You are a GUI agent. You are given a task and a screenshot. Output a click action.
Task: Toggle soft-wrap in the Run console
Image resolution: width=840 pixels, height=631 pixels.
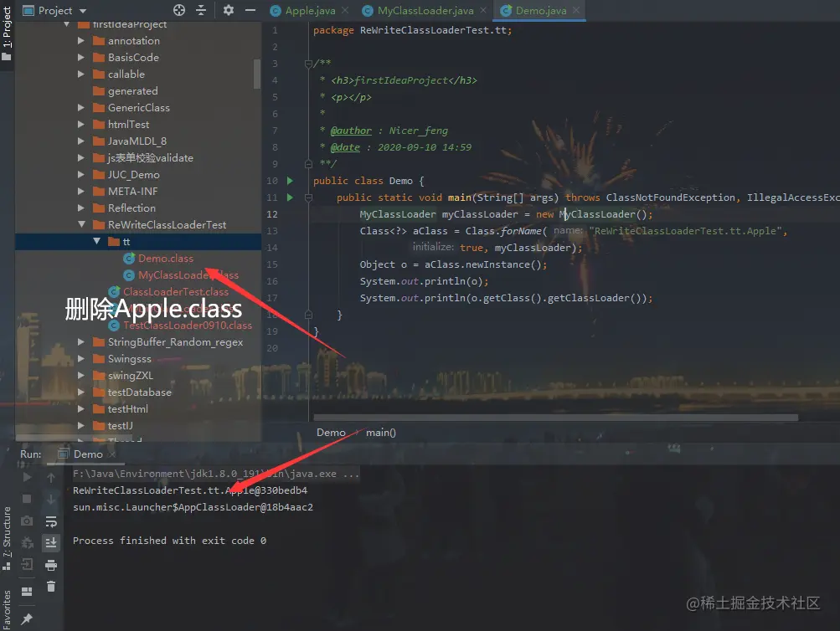51,521
